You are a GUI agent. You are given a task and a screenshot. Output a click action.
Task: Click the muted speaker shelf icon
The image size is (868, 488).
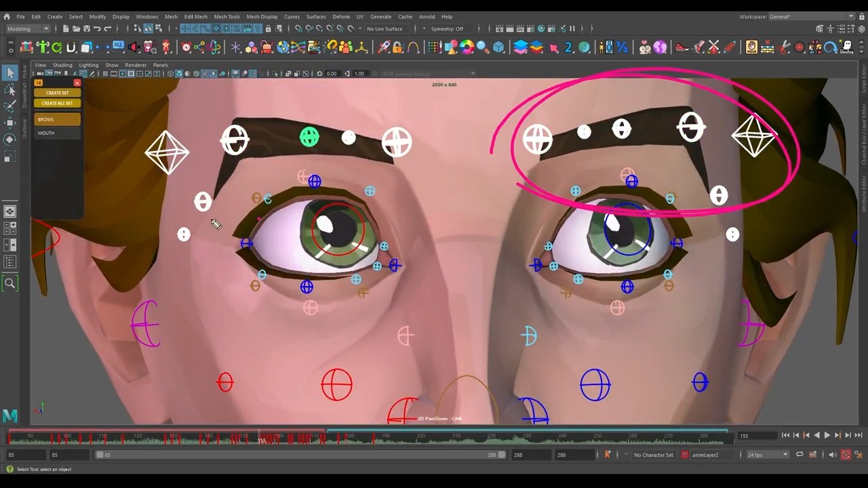pyautogui.click(x=134, y=47)
